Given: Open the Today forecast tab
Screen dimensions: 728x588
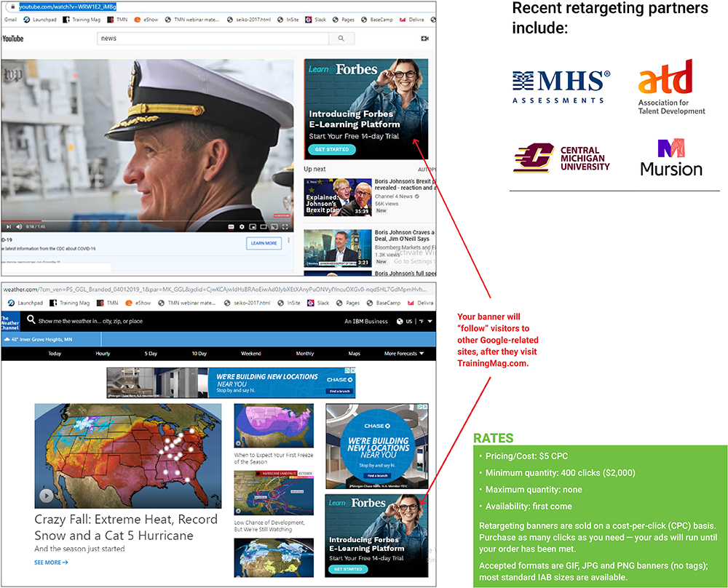Looking at the screenshot, I should pyautogui.click(x=55, y=354).
